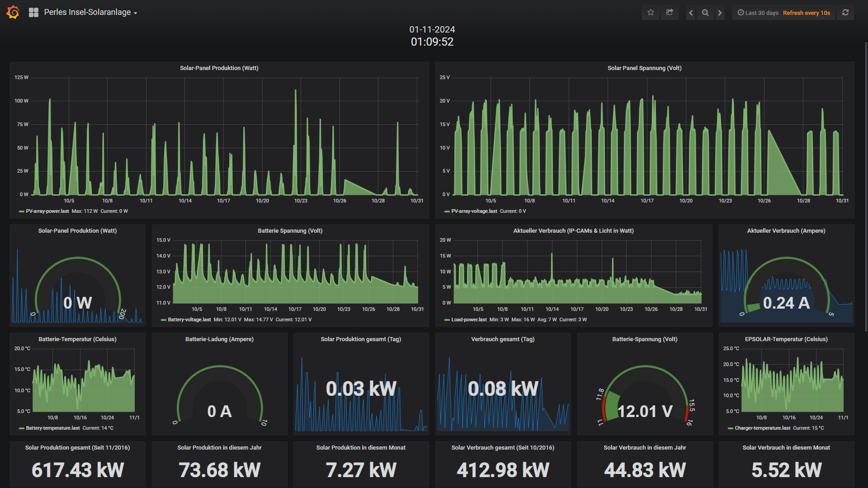Share the dashboard via share icon
The image size is (868, 488).
click(x=670, y=13)
